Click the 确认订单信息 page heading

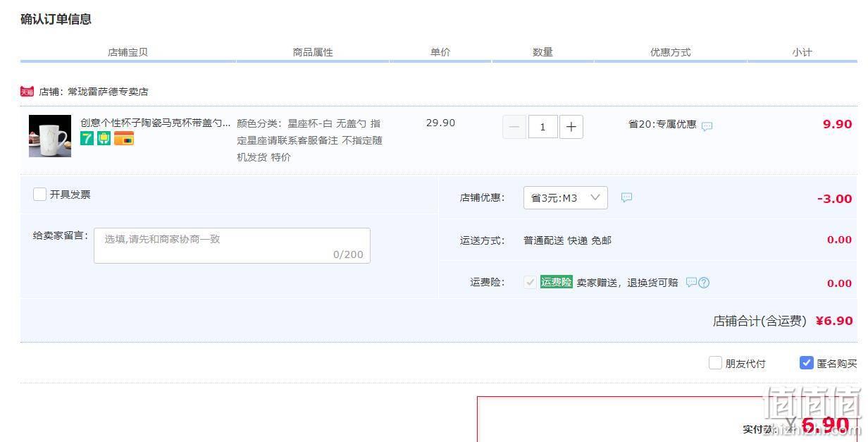(x=56, y=19)
